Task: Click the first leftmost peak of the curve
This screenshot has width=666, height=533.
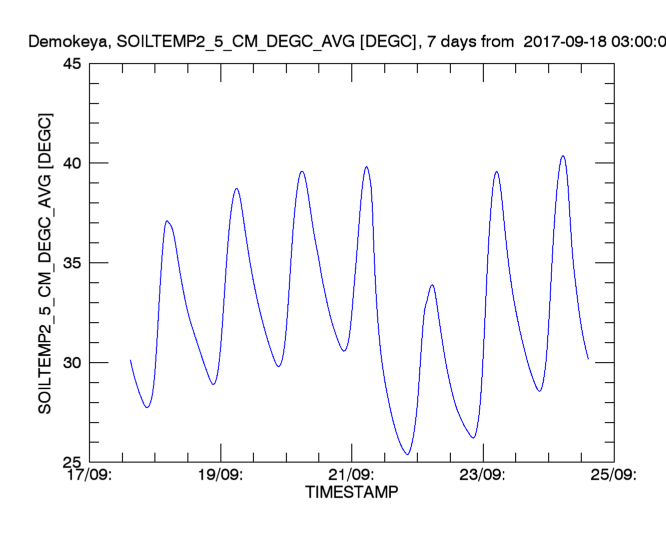Action: [167, 221]
